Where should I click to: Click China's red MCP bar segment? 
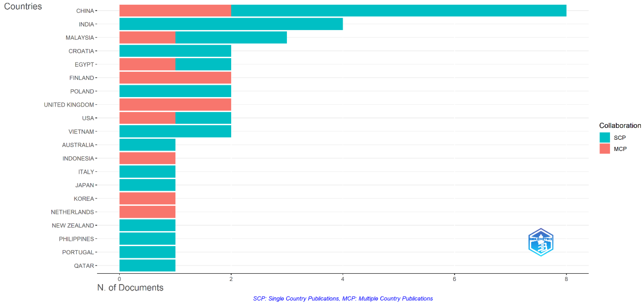click(175, 11)
